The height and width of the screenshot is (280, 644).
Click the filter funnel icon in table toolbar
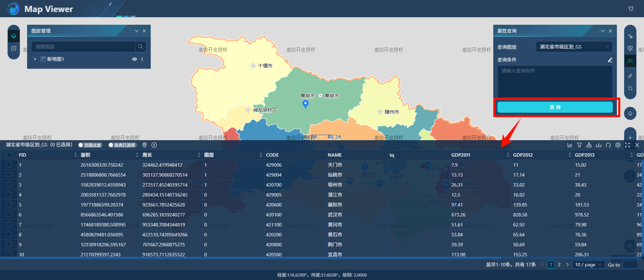pos(579,145)
